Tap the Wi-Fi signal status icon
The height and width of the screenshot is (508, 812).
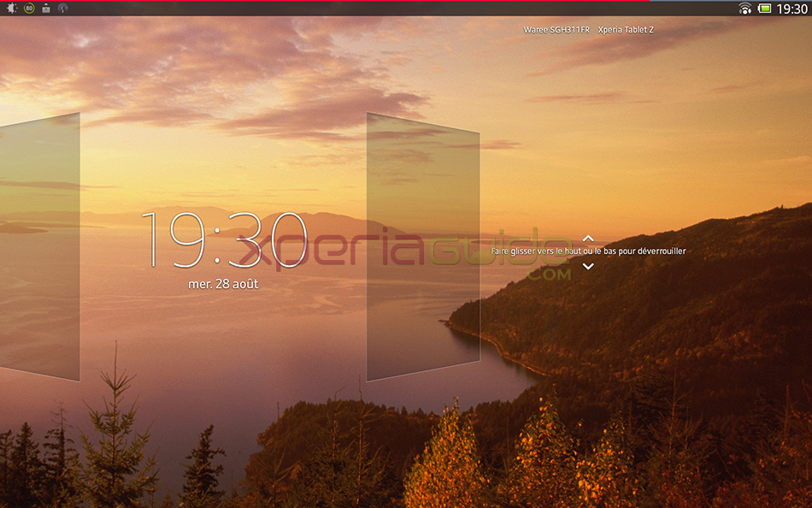tap(744, 9)
